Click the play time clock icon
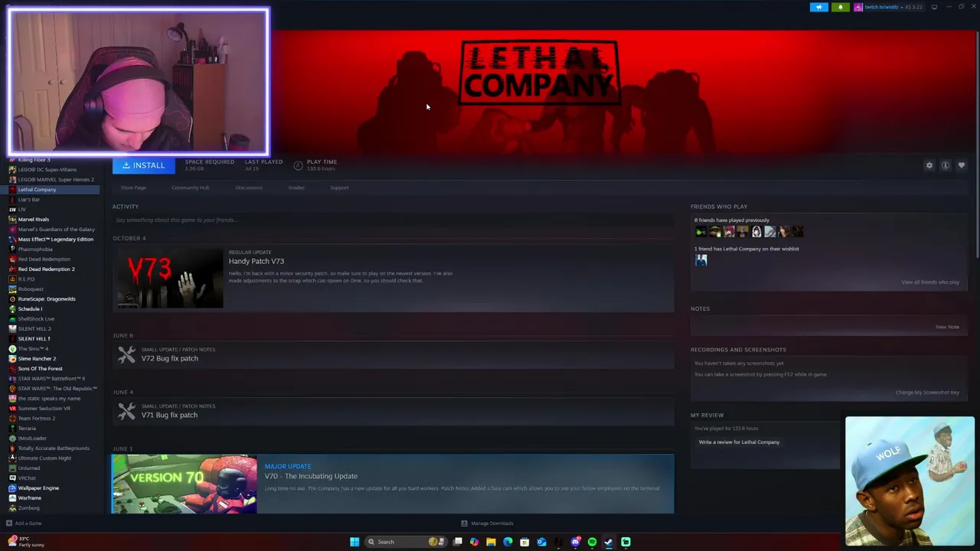Image resolution: width=980 pixels, height=551 pixels. coord(298,165)
